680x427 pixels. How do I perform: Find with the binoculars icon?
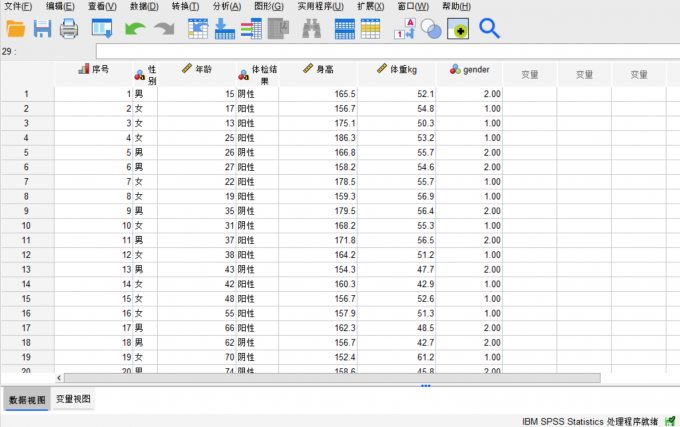pyautogui.click(x=311, y=29)
